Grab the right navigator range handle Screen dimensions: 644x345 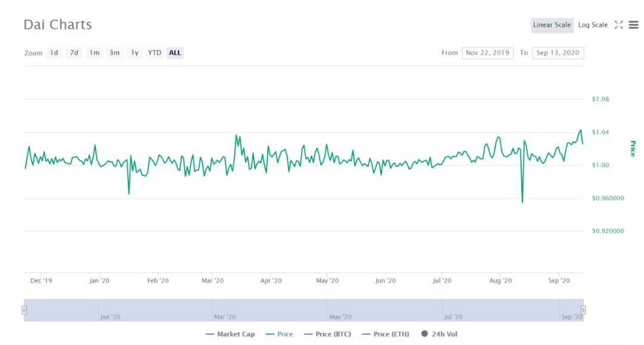[x=583, y=310]
